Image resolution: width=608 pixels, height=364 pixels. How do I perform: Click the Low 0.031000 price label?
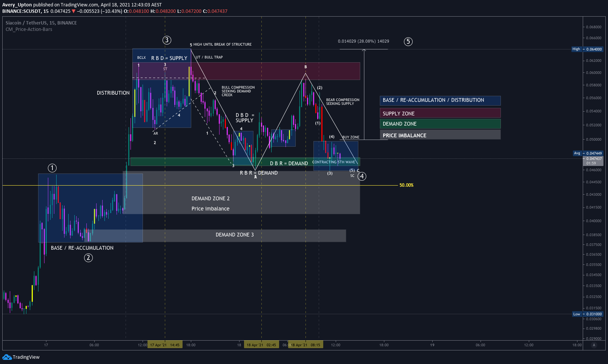point(588,314)
